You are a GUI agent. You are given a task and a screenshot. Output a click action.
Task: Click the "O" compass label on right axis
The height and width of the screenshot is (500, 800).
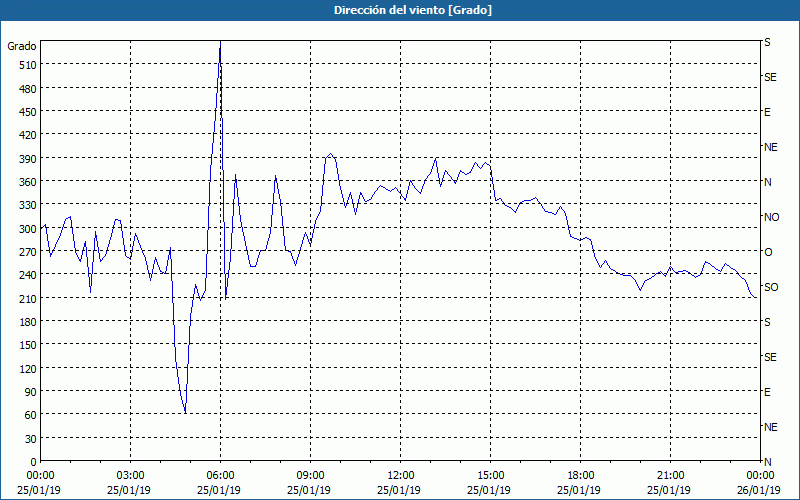pyautogui.click(x=768, y=252)
